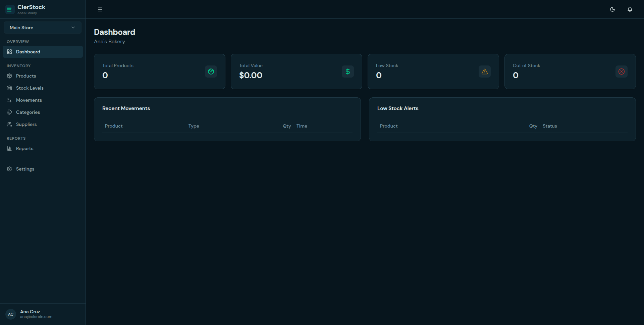Screen dimensions: 644x325
Task: Click the Low Stock Alerts panel title
Action: click(x=398, y=108)
